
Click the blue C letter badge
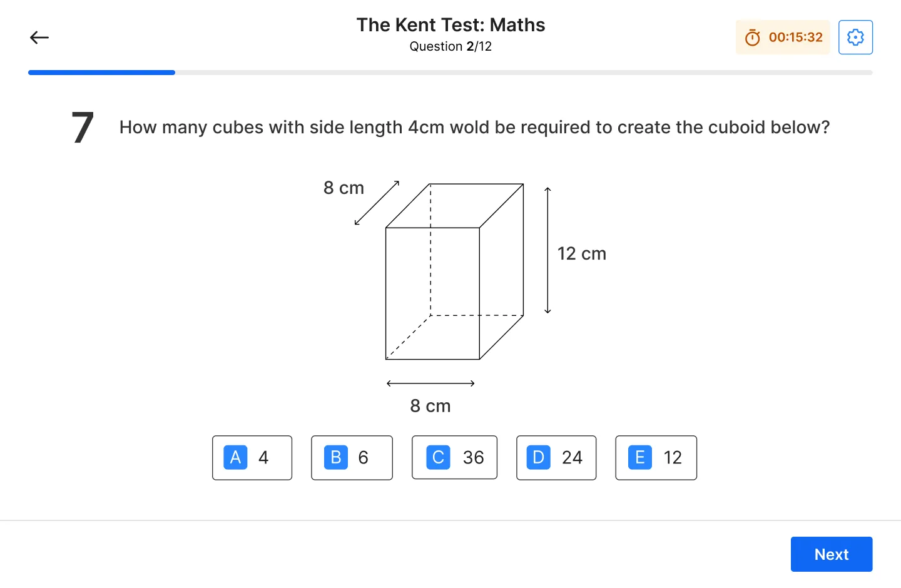438,457
